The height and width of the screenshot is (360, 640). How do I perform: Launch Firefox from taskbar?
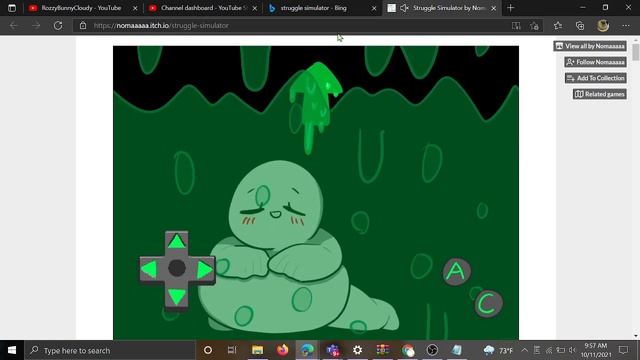tap(282, 350)
